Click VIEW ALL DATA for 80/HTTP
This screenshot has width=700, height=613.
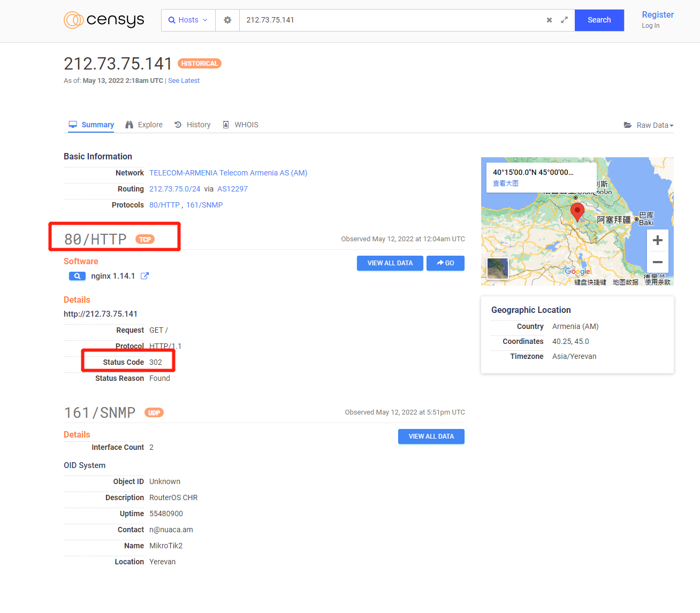[x=390, y=263]
